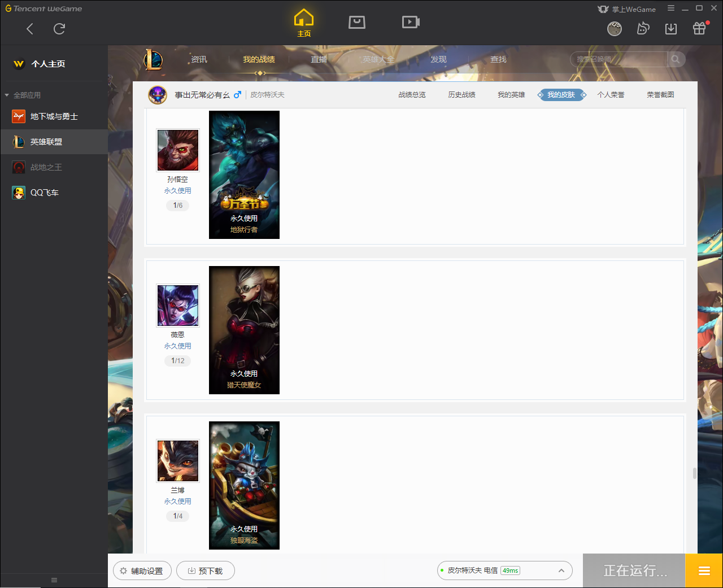
Task: Open the video playback icon in top bar
Action: [411, 22]
